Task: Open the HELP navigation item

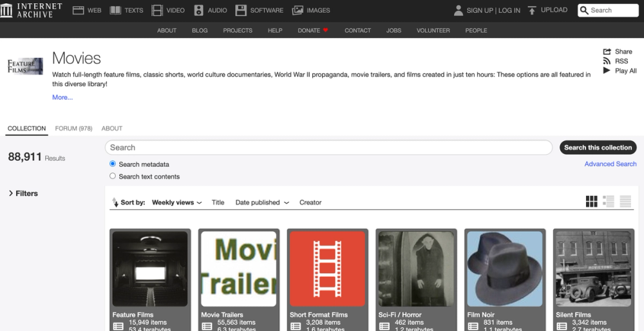Action: tap(275, 30)
